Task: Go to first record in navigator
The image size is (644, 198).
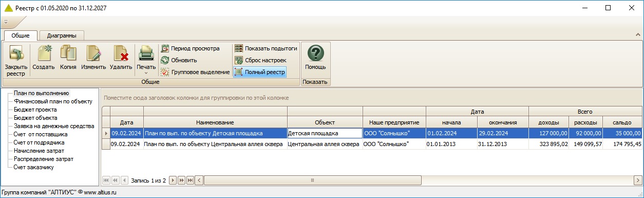Action: click(x=106, y=181)
